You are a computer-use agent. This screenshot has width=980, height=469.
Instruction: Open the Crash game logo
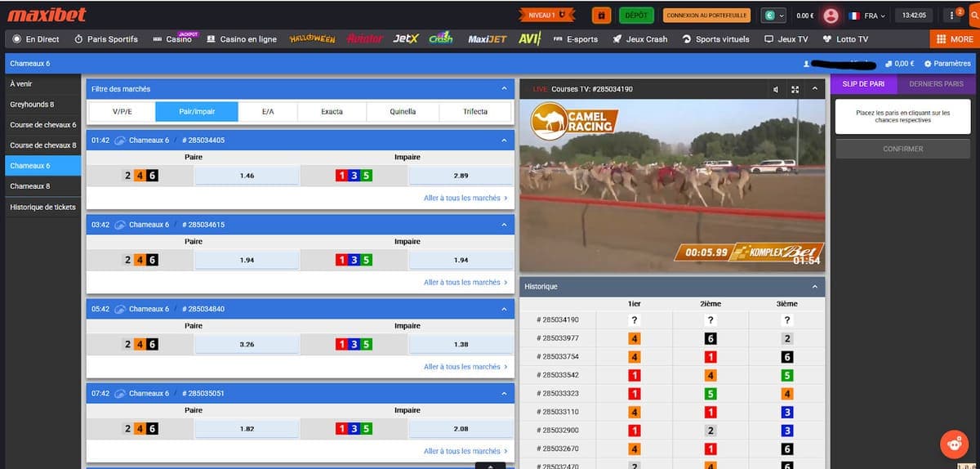pos(441,38)
